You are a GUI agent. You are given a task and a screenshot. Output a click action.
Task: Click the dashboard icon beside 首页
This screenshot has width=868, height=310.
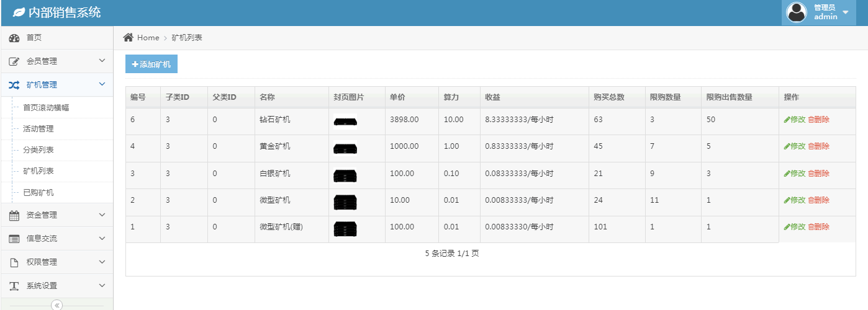click(14, 38)
